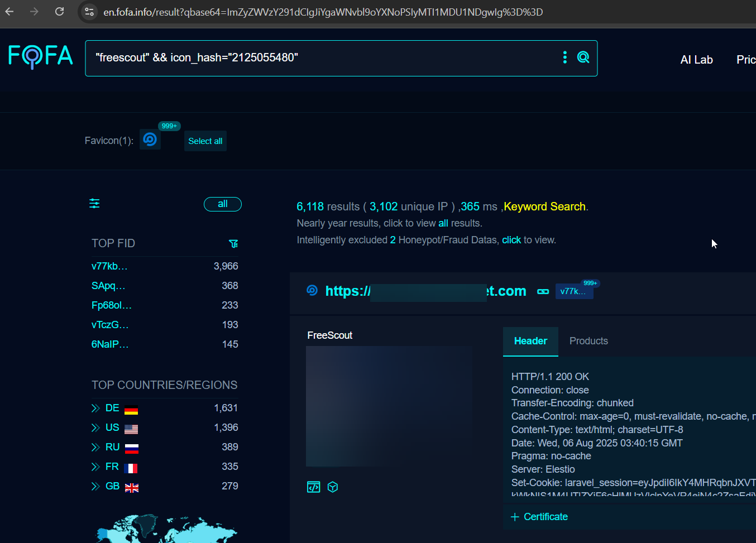Toggle the 'all' filter pill

pyautogui.click(x=222, y=204)
